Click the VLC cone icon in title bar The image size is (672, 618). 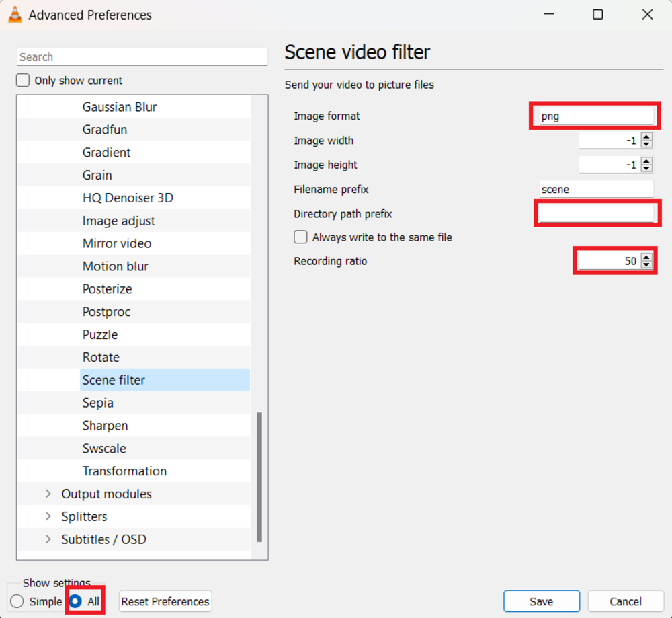tap(15, 15)
